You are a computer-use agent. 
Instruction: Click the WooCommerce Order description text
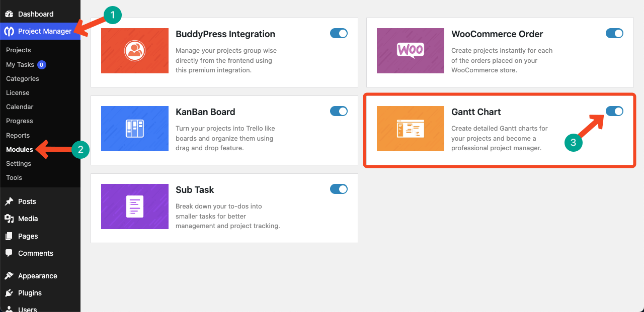(x=502, y=60)
